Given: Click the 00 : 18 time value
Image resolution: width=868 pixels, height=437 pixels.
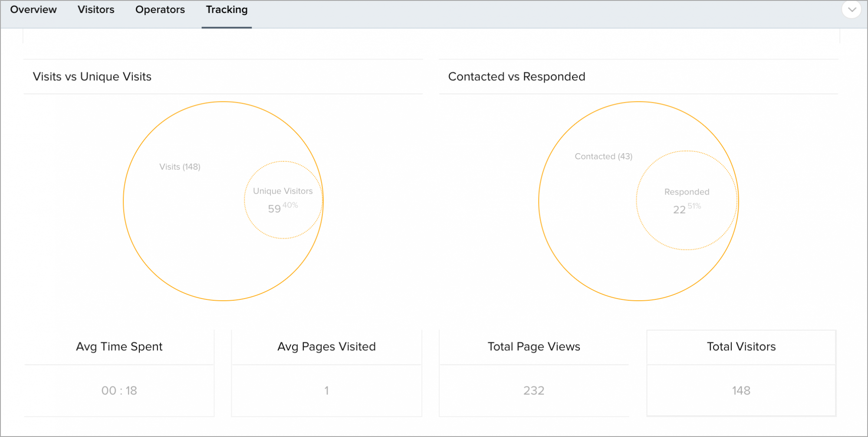Looking at the screenshot, I should [x=119, y=391].
